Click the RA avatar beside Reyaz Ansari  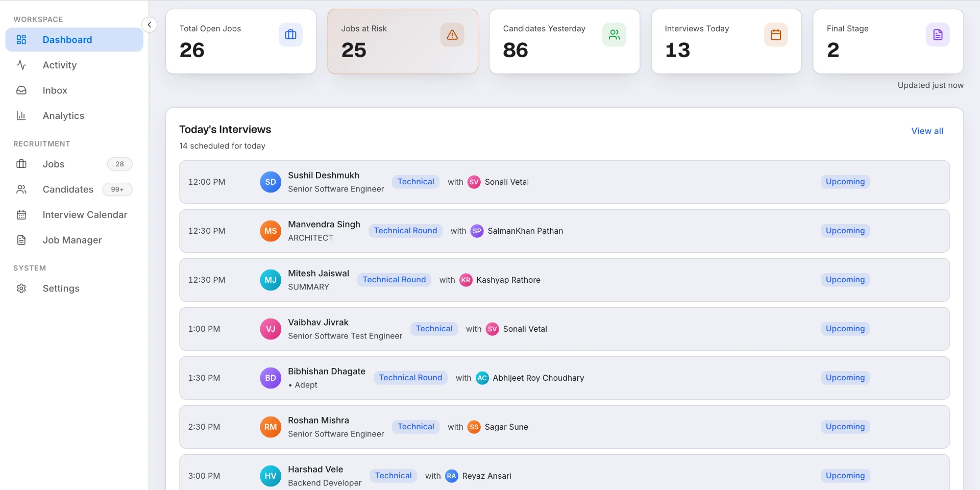(451, 476)
